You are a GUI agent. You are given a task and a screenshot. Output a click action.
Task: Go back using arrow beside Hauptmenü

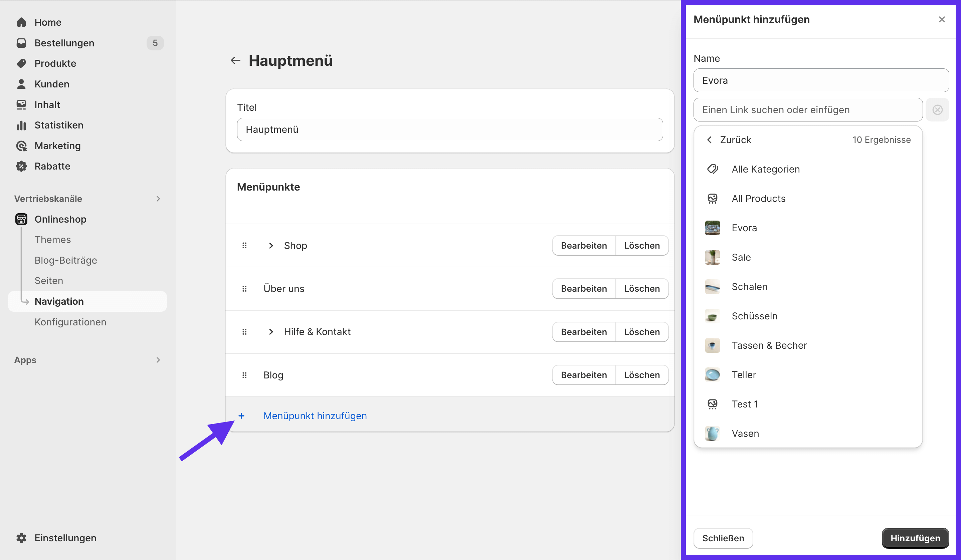235,60
